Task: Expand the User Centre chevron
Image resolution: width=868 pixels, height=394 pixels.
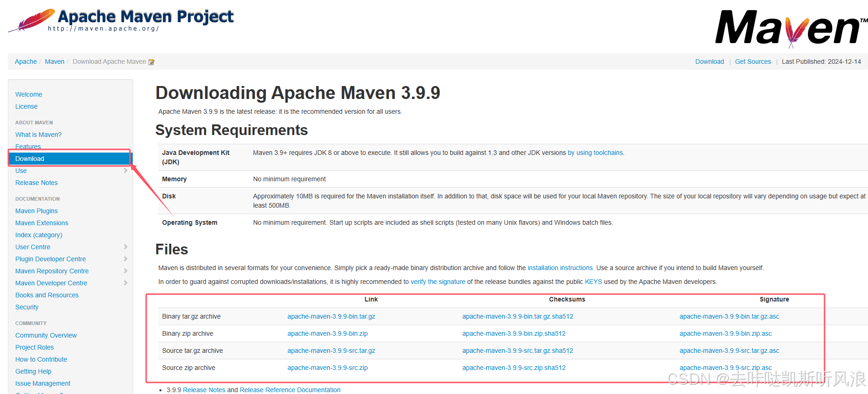Action: click(125, 247)
